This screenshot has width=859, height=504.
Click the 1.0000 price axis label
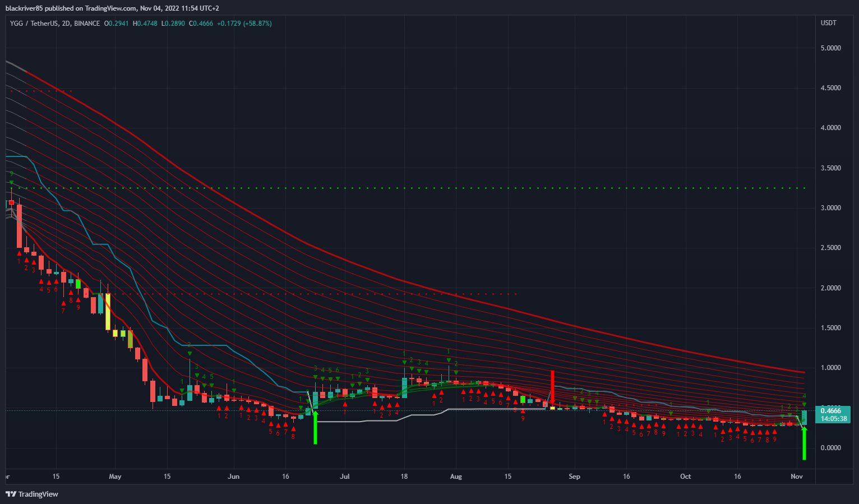coord(830,368)
